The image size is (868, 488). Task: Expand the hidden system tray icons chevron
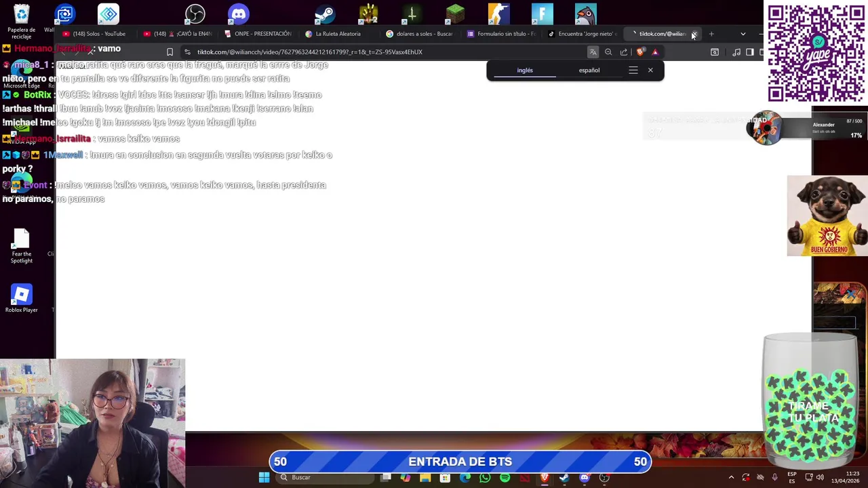[x=731, y=478]
